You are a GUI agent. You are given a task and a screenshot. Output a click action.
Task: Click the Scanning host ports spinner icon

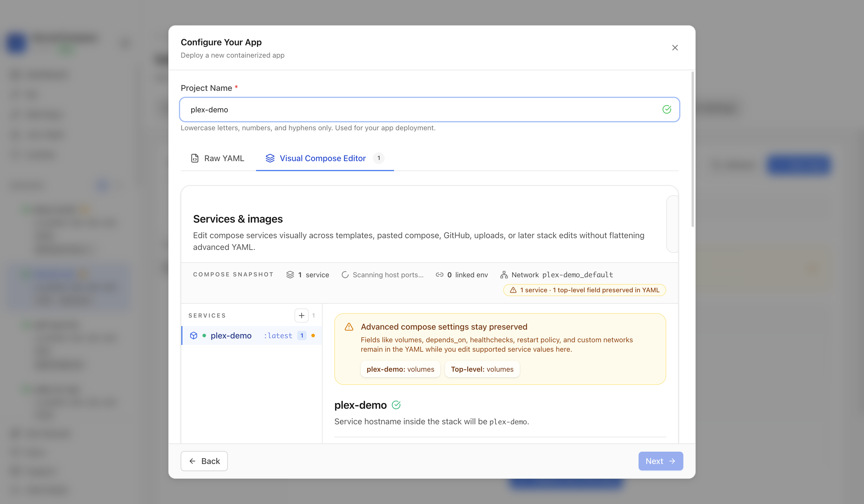click(345, 275)
